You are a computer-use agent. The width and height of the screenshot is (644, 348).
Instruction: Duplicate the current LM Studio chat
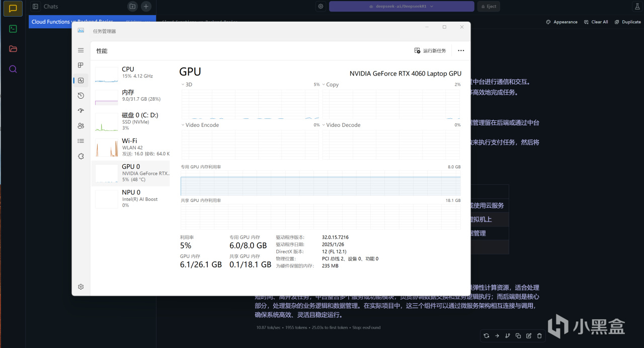pyautogui.click(x=627, y=22)
